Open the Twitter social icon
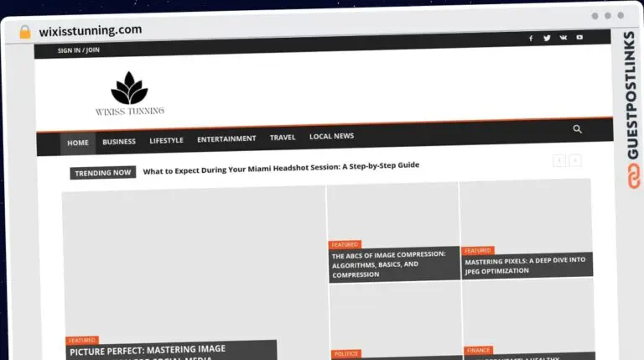Viewport: 644px width, 360px height. pos(547,38)
